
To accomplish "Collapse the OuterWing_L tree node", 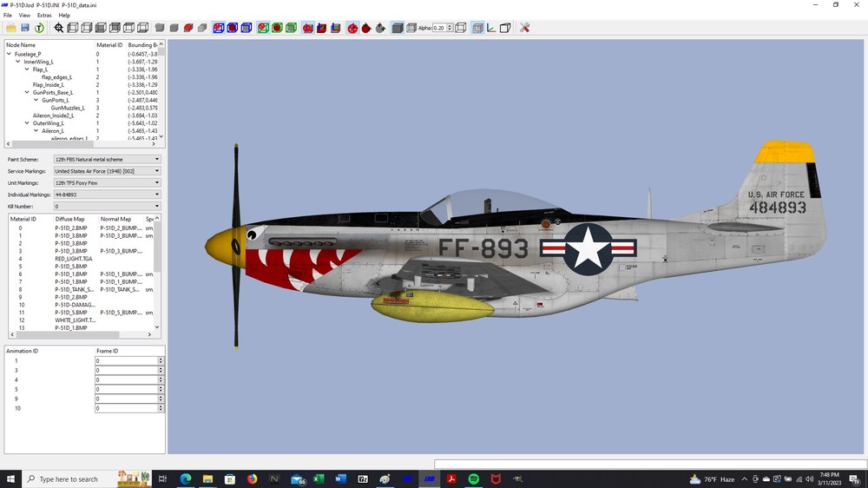I will [27, 123].
